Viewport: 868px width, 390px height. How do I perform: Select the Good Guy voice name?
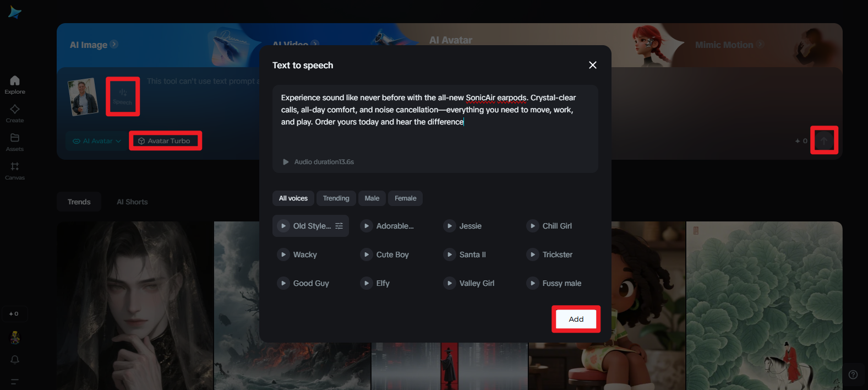[x=311, y=283]
